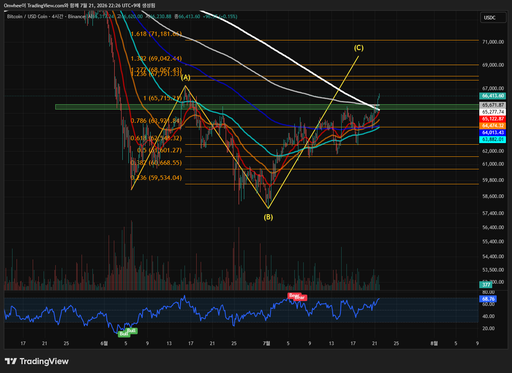Click the 69,000.00 price axis label

pyautogui.click(x=493, y=65)
